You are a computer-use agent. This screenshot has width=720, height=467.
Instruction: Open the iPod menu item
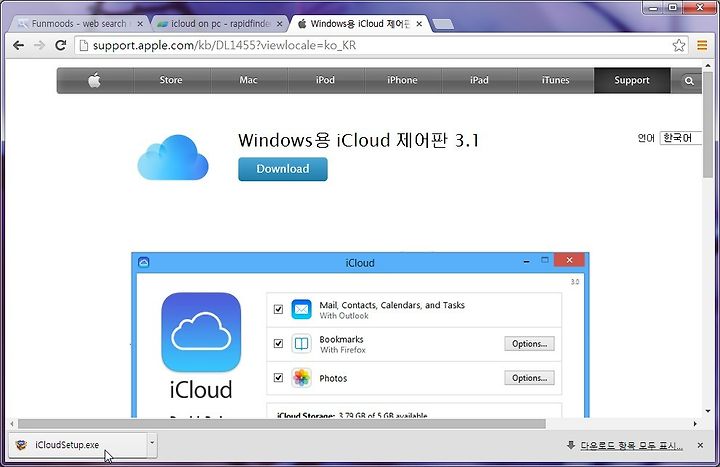(326, 80)
